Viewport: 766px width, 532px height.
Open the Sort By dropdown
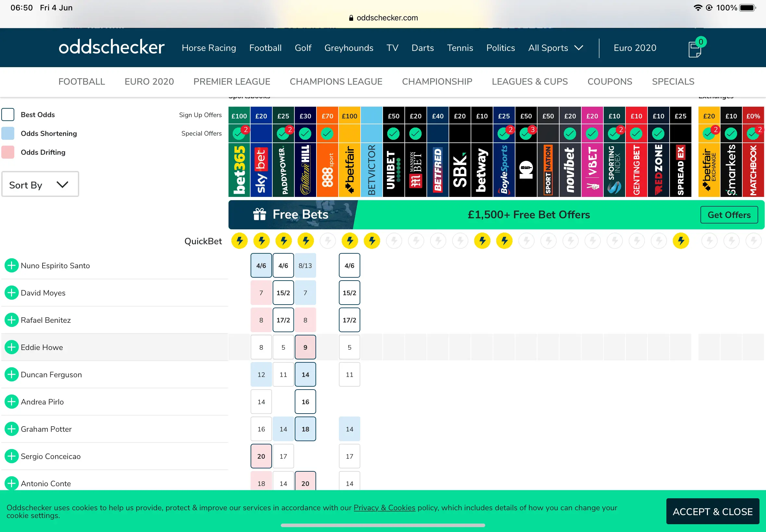point(40,184)
